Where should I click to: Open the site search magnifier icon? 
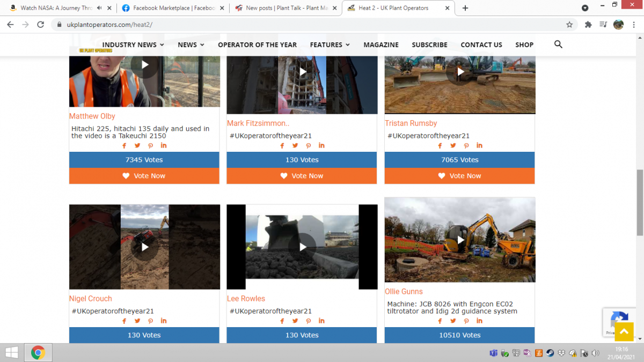pos(558,45)
